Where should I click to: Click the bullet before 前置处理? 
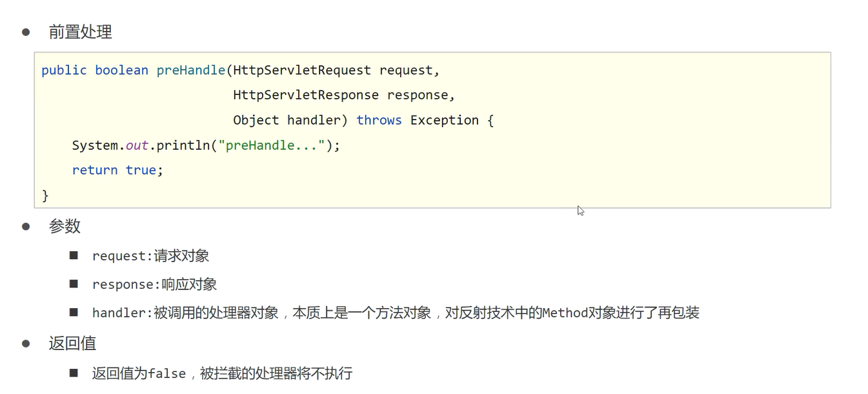[x=26, y=32]
